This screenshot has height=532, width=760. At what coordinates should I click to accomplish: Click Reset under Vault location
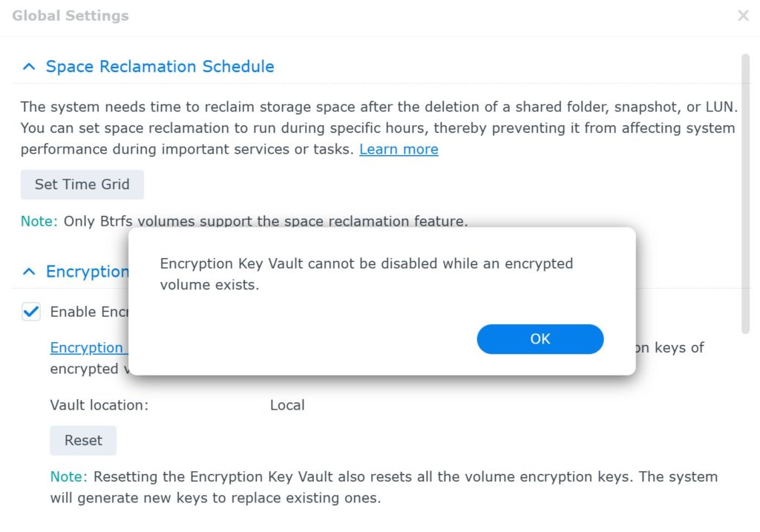pyautogui.click(x=82, y=440)
